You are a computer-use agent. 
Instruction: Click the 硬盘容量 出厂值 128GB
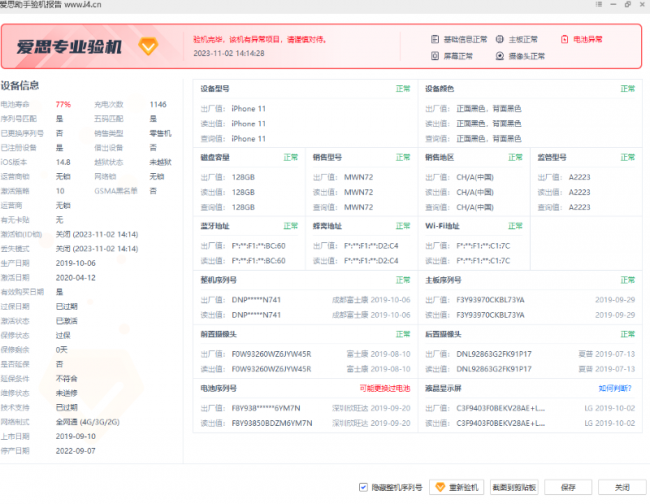pos(243,177)
